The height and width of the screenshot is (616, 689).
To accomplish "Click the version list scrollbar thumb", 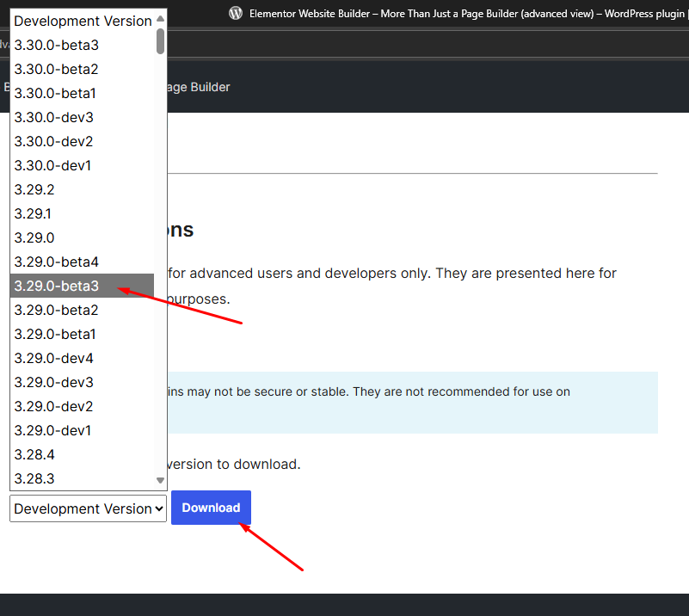I will point(160,40).
